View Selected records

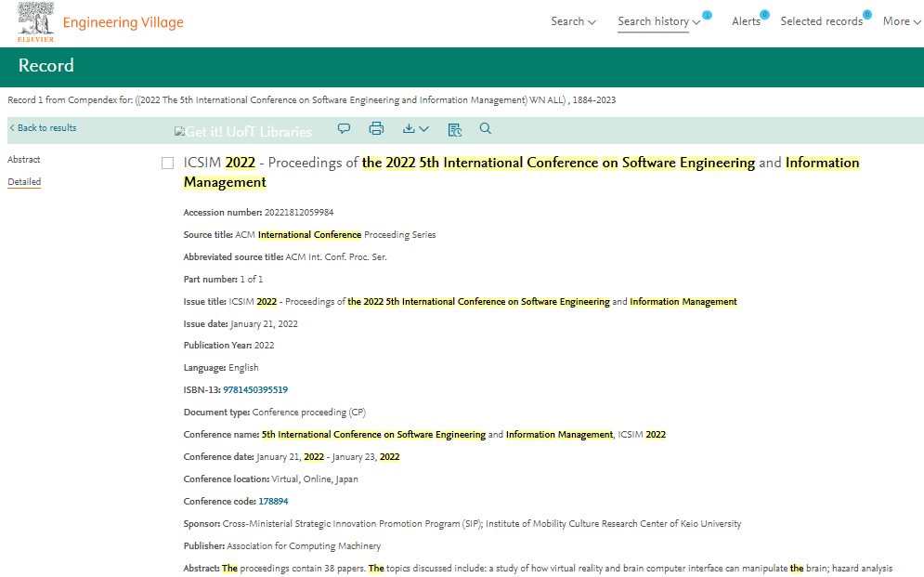[x=822, y=21]
